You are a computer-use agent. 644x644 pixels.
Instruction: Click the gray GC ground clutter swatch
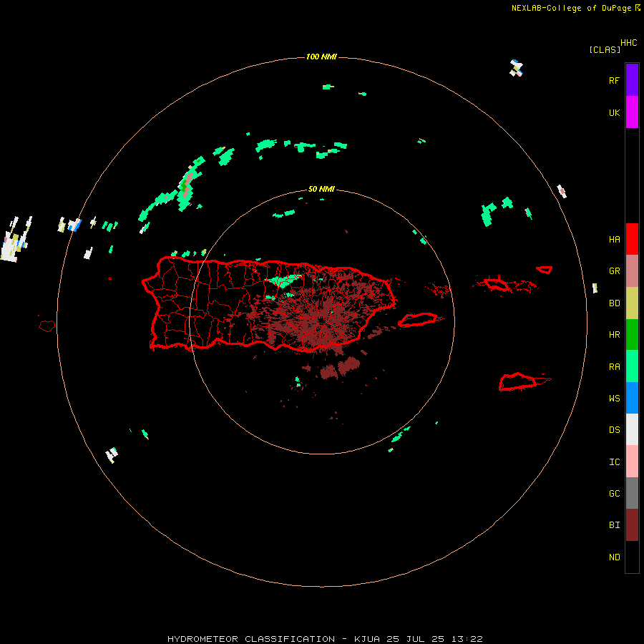pos(632,493)
